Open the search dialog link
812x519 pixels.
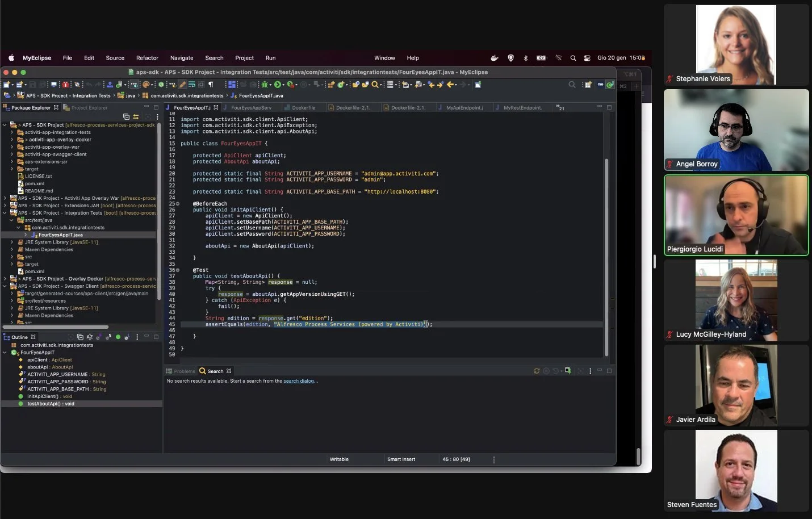click(x=299, y=381)
